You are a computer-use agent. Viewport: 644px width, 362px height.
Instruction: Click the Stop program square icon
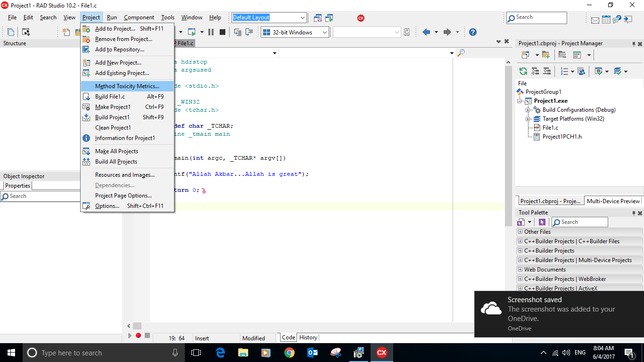[x=223, y=32]
